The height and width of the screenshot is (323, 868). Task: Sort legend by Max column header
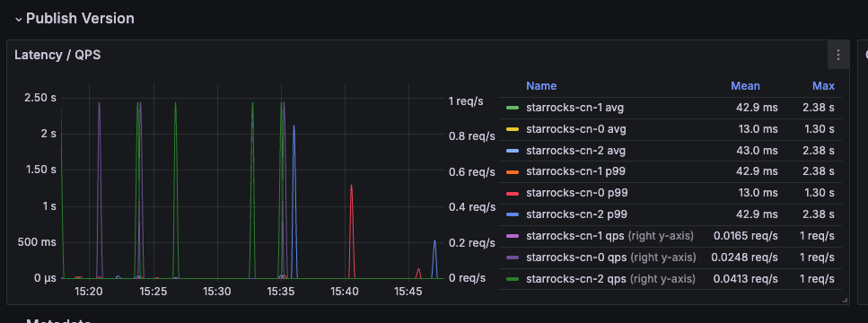[823, 86]
